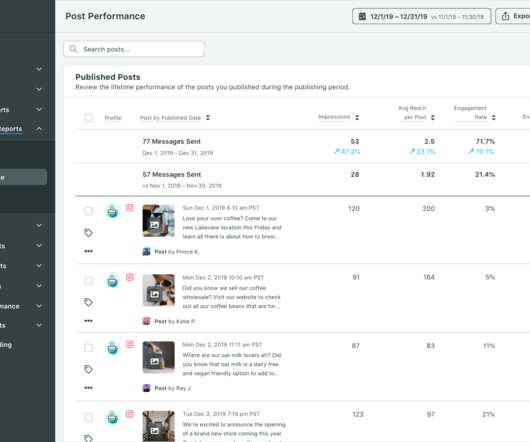Expand the first sidebar chevron section
Viewport: 530px width, 442px height.
[39, 69]
